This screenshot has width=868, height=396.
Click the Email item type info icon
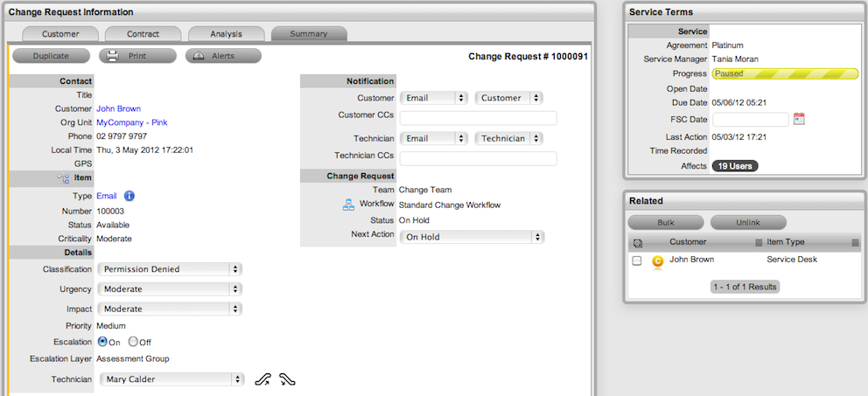coord(129,196)
